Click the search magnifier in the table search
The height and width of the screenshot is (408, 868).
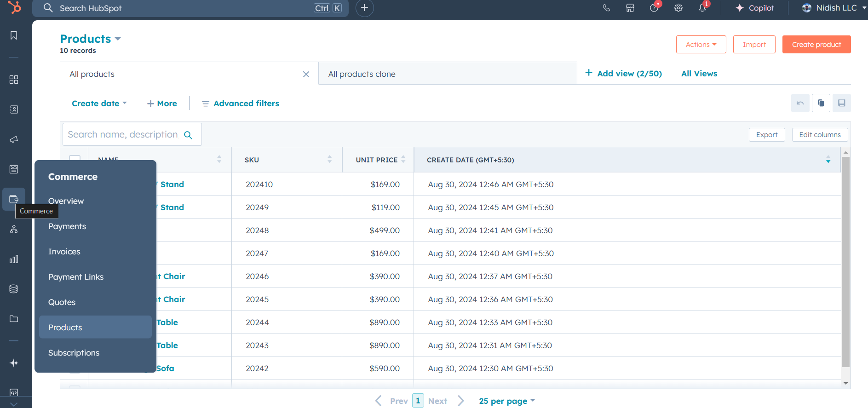[188, 135]
